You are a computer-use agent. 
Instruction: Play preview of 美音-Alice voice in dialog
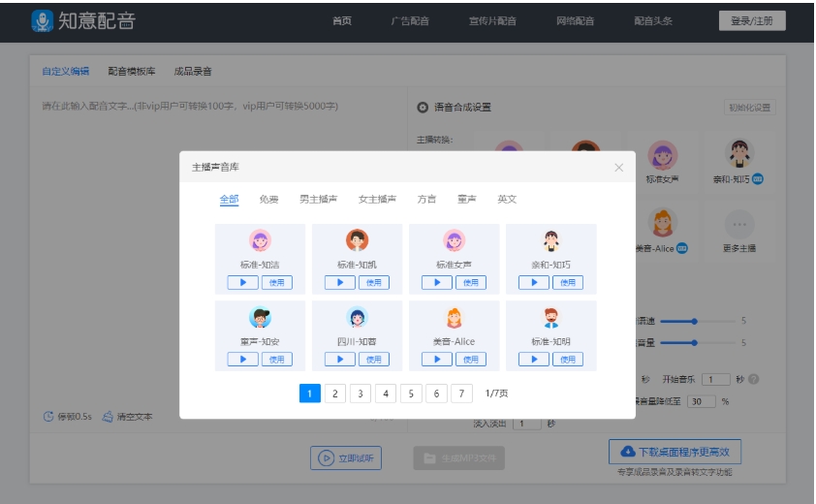tap(437, 360)
